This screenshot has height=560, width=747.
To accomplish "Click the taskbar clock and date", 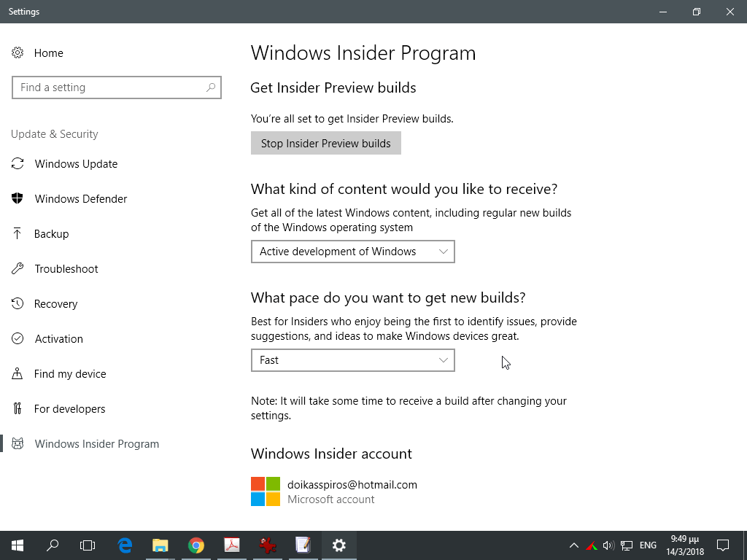I will pyautogui.click(x=684, y=545).
